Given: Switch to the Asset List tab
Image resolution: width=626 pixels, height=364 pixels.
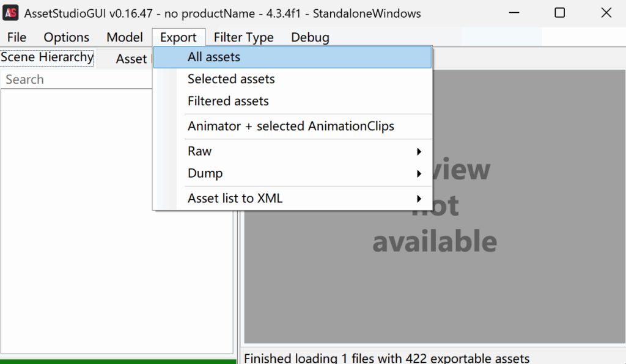Looking at the screenshot, I should pyautogui.click(x=132, y=59).
